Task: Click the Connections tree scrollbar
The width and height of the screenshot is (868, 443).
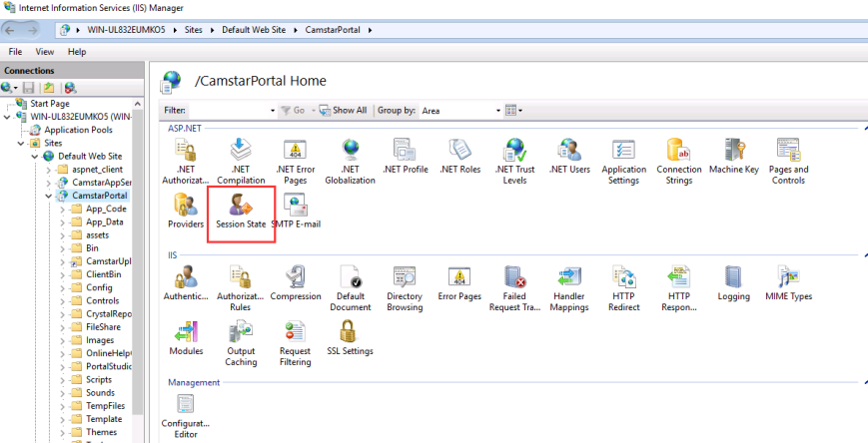Action: [x=138, y=260]
